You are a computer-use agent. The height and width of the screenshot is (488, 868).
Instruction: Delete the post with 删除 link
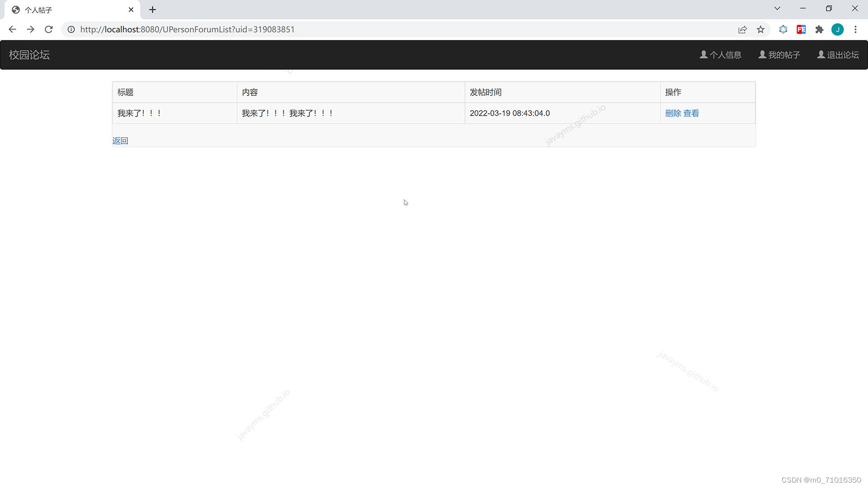673,113
